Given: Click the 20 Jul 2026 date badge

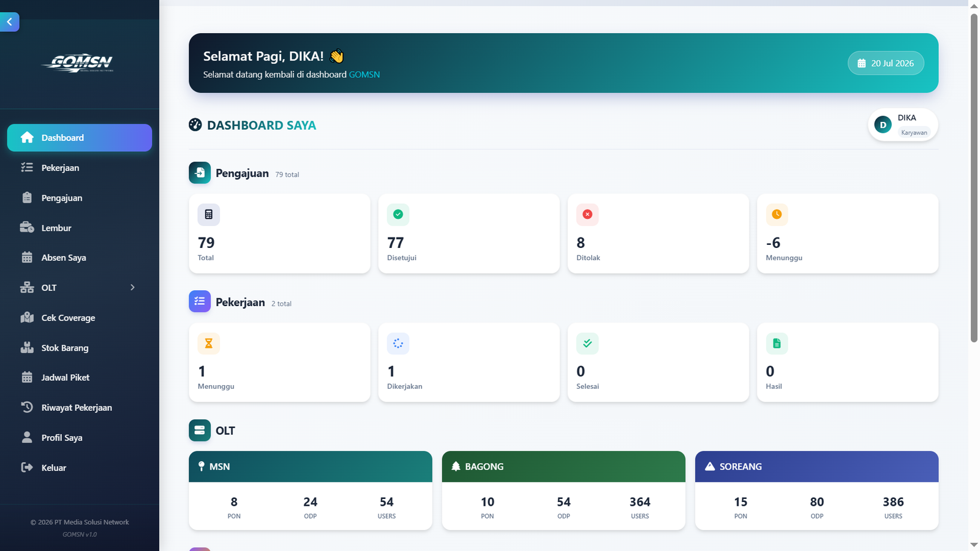Looking at the screenshot, I should tap(886, 63).
